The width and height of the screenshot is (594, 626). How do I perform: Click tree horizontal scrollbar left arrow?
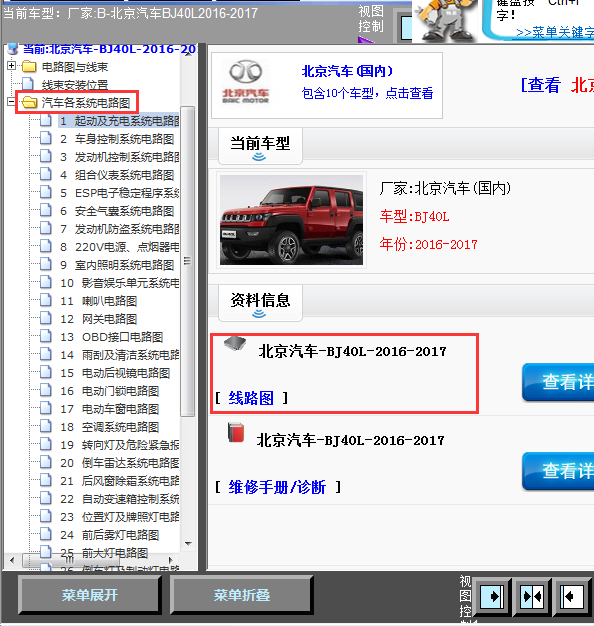point(12,560)
